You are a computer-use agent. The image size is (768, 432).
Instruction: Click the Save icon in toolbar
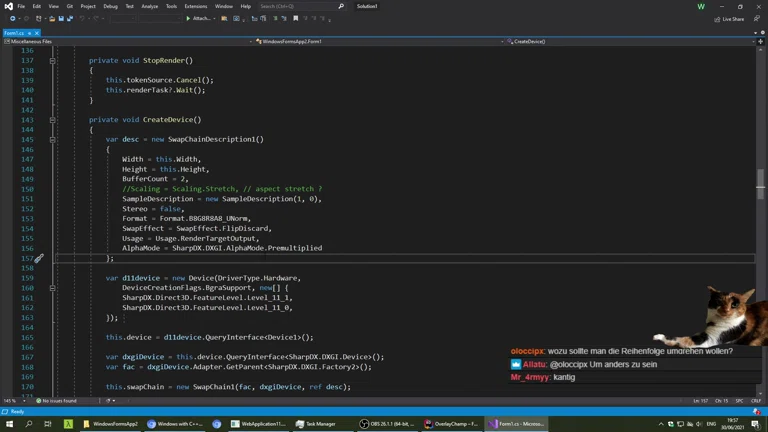pyautogui.click(x=61, y=19)
